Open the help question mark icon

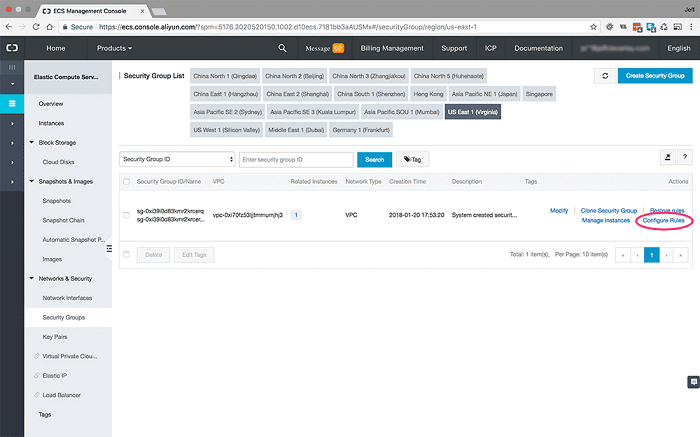point(685,157)
